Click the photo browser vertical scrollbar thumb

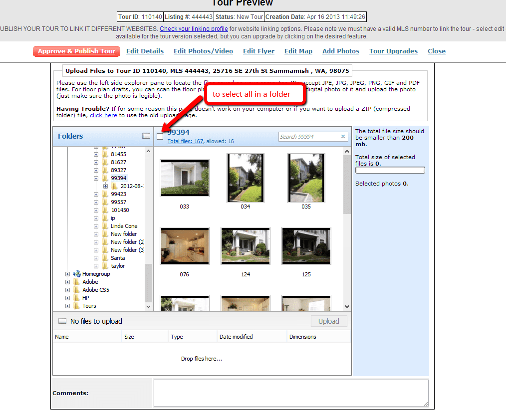tap(347, 185)
